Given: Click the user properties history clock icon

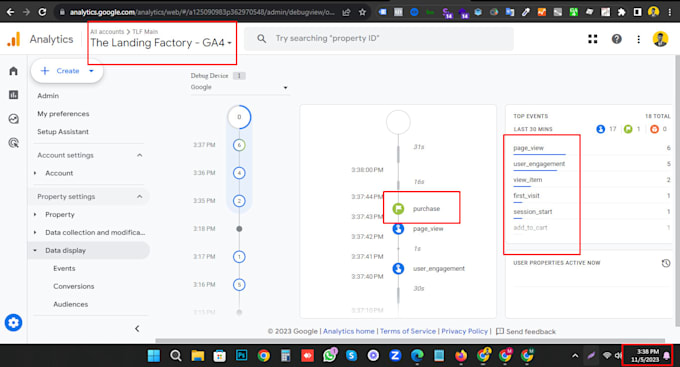Looking at the screenshot, I should (666, 263).
